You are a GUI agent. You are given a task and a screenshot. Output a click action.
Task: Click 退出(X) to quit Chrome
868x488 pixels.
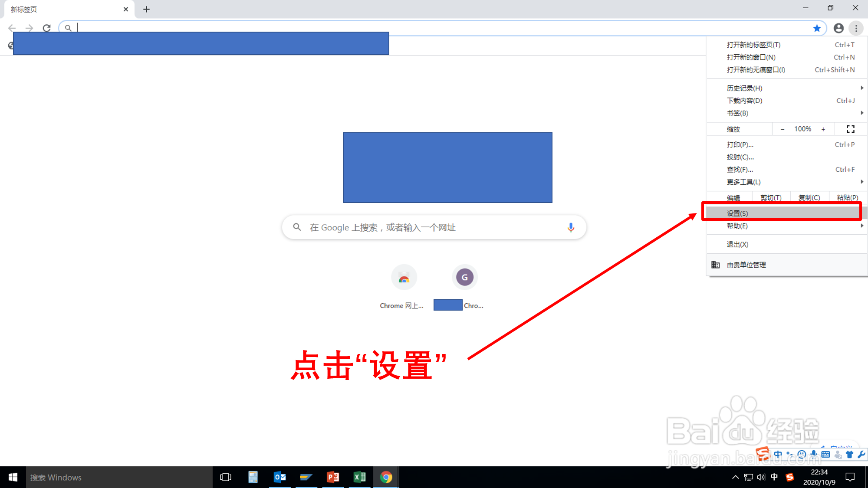(737, 244)
